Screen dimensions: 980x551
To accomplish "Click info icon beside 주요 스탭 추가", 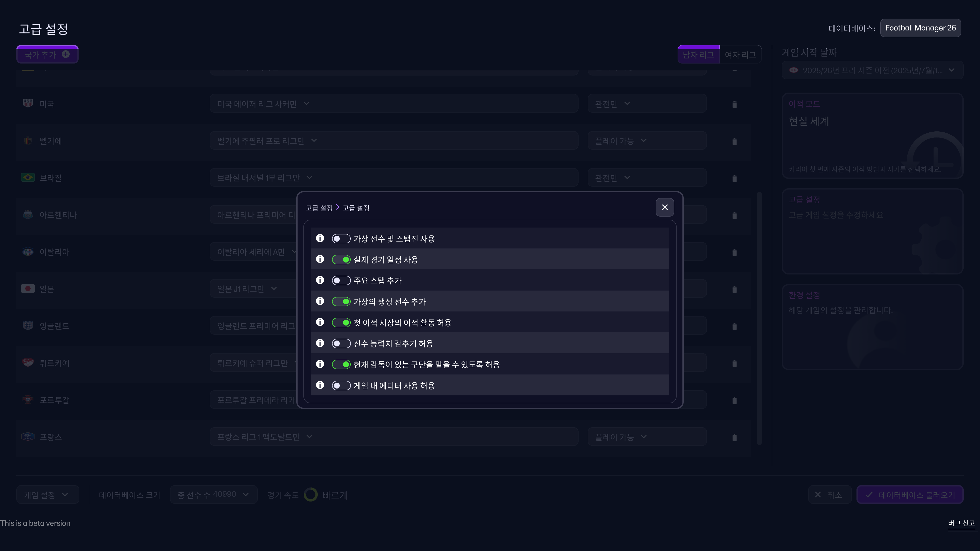I will (320, 280).
